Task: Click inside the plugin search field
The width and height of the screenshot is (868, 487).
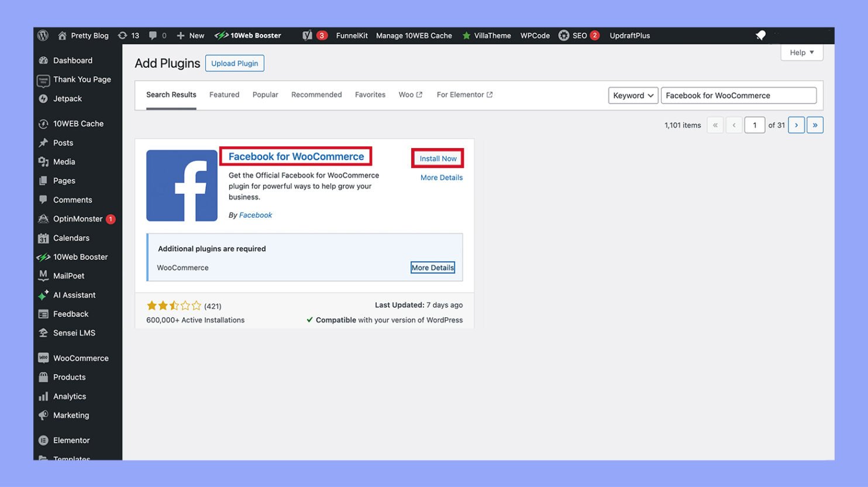Action: point(738,95)
